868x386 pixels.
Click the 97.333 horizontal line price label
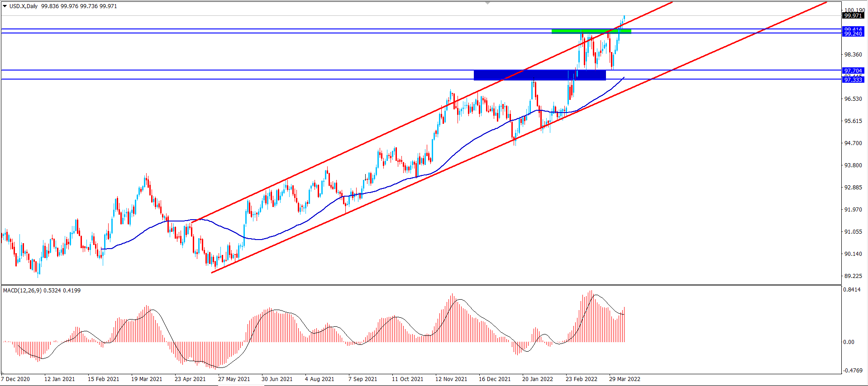(x=853, y=80)
